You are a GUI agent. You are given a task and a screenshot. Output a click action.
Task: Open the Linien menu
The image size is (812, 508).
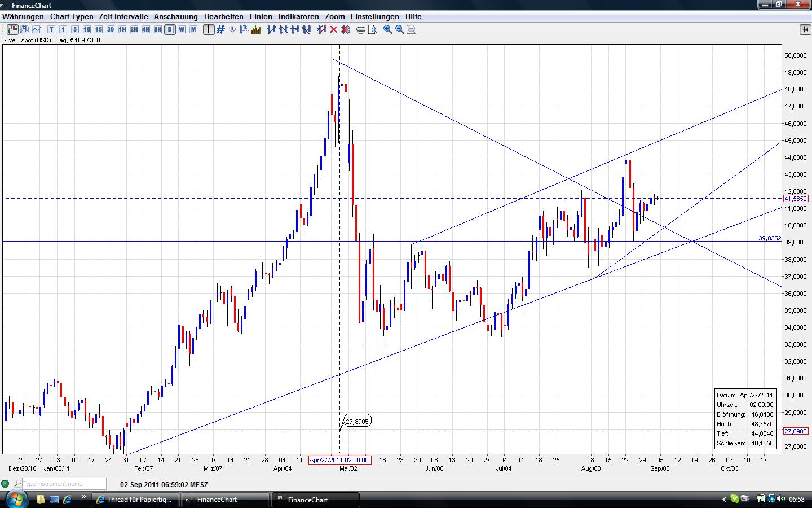[261, 16]
